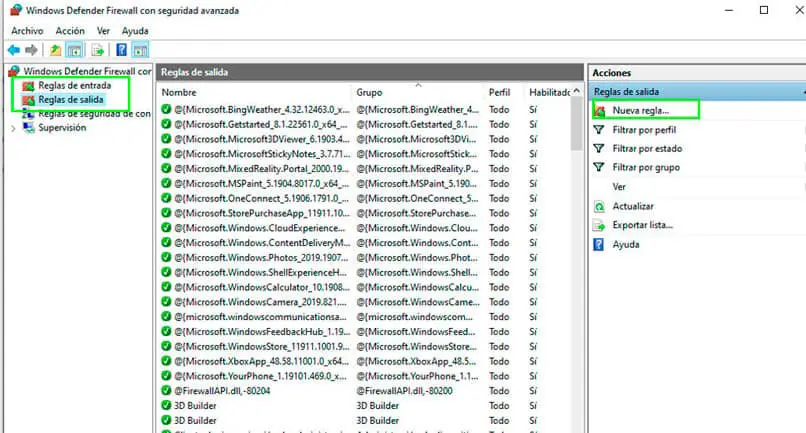Viewport: 806px width, 433px height.
Task: Click the Export list toolbar icon
Action: (x=97, y=50)
